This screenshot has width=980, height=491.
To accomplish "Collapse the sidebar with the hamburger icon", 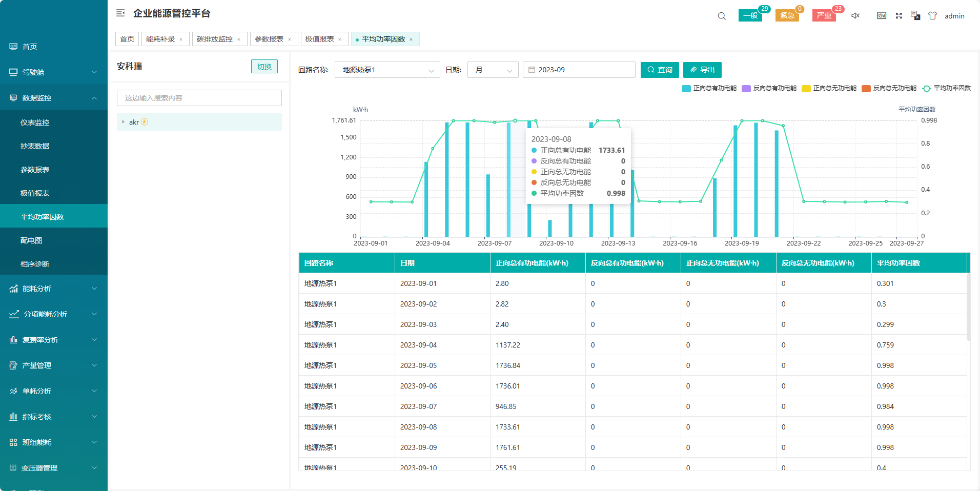I will pos(120,13).
